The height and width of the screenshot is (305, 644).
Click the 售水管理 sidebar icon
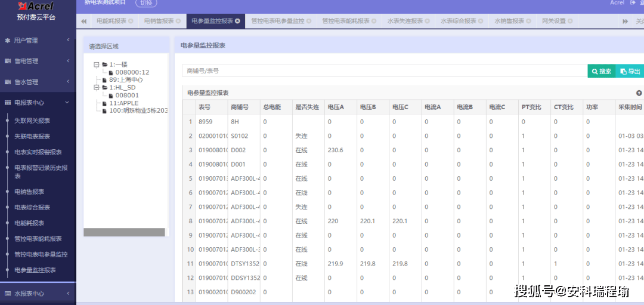[7, 82]
